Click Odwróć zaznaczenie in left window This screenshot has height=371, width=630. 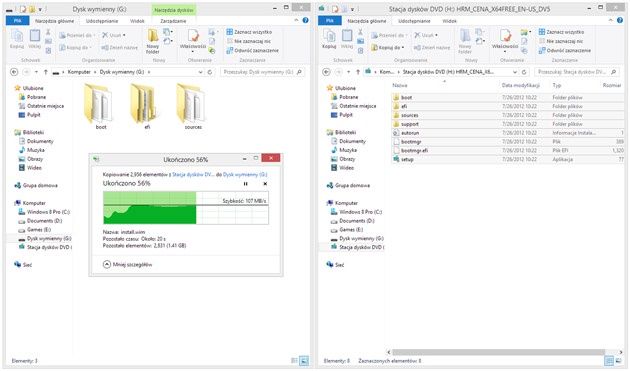coord(252,50)
